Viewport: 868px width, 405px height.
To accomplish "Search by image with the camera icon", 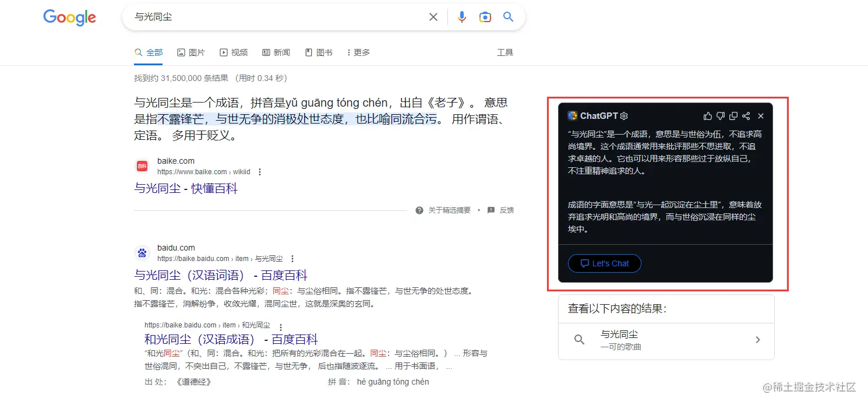I will tap(485, 17).
